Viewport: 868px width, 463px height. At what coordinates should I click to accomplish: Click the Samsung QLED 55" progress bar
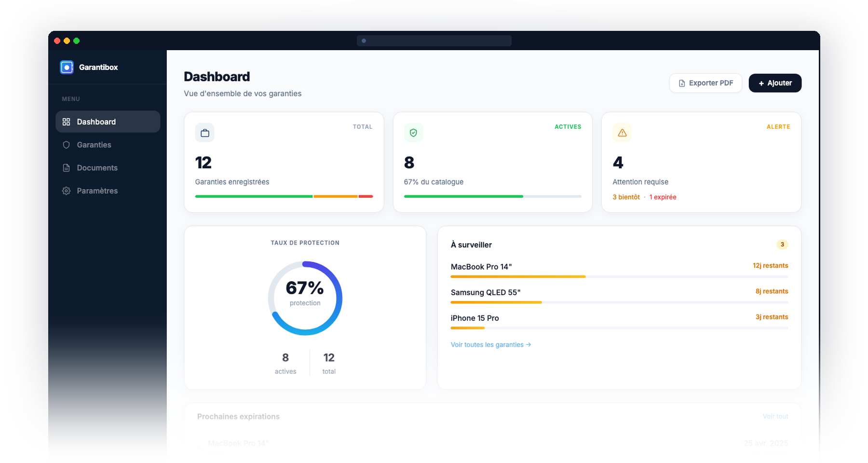click(620, 302)
